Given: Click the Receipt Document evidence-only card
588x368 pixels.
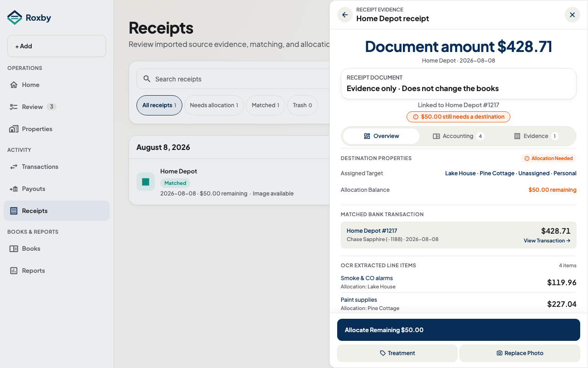Looking at the screenshot, I should tap(458, 84).
